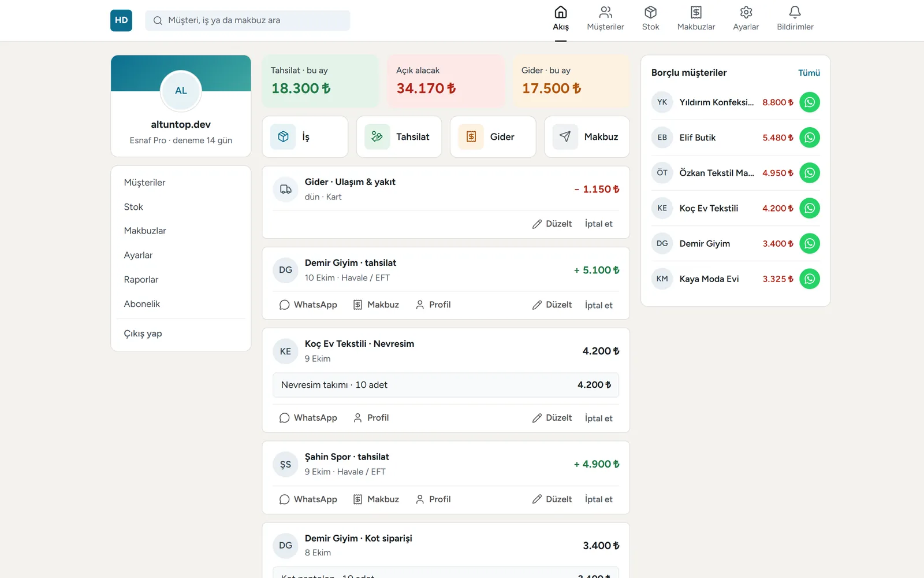
Task: Add new Gider with quick action
Action: (493, 137)
